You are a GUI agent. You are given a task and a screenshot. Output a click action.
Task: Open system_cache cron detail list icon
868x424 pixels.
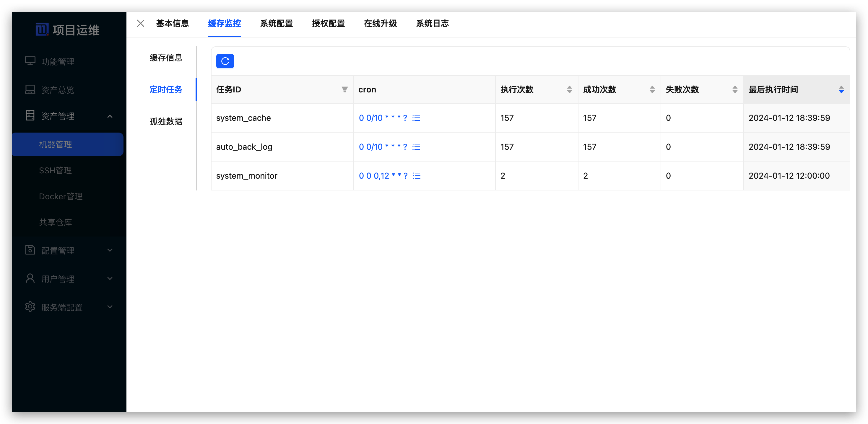click(x=416, y=118)
